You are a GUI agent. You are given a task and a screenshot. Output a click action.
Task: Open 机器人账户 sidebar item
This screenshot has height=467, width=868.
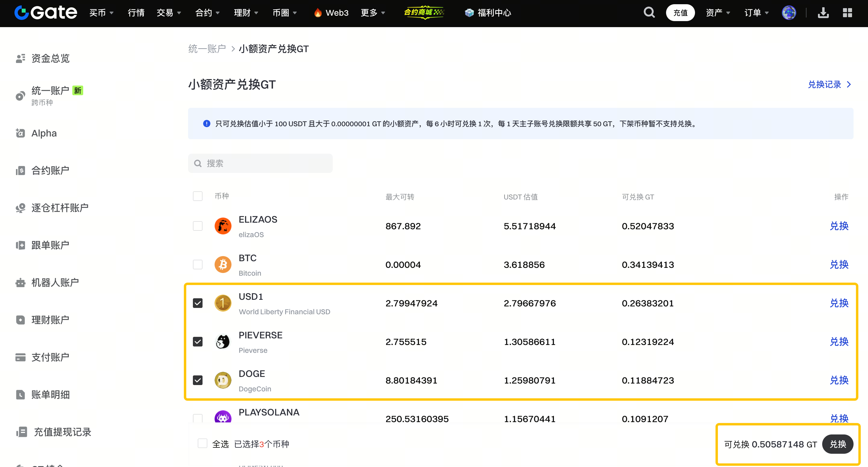click(x=55, y=282)
